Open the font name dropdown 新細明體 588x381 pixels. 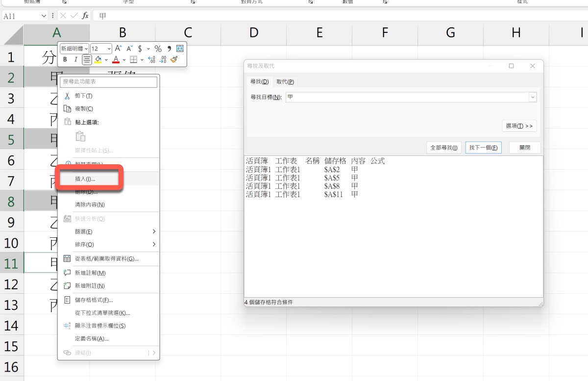pos(74,49)
